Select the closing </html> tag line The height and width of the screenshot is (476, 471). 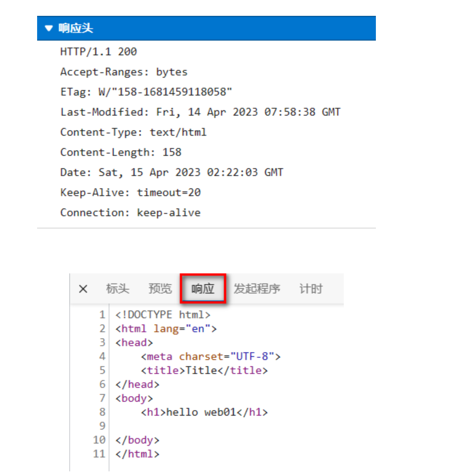[x=137, y=454]
